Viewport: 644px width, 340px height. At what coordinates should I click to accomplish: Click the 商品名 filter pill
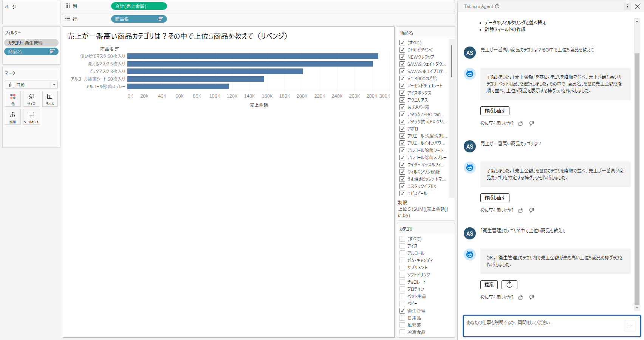31,51
